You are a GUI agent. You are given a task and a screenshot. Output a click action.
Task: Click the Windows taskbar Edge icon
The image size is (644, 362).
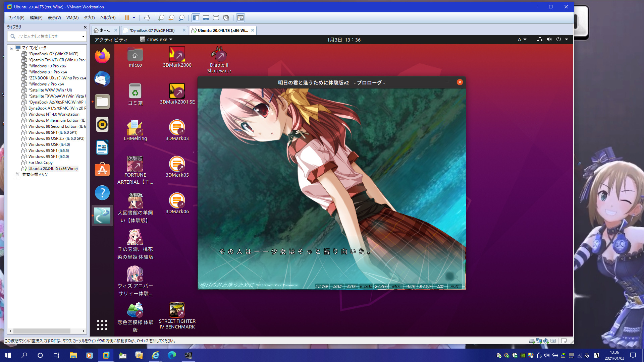pyautogui.click(x=172, y=355)
